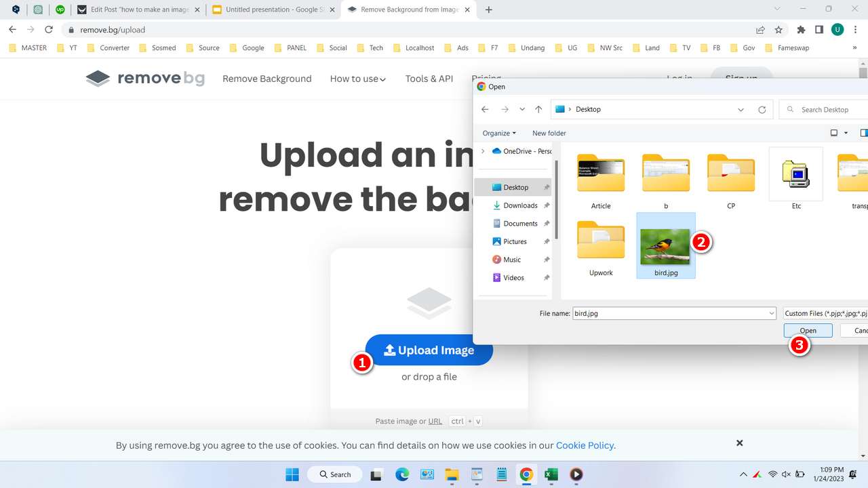Image resolution: width=868 pixels, height=488 pixels.
Task: Unpin Downloads from Quick access
Action: [x=547, y=205]
